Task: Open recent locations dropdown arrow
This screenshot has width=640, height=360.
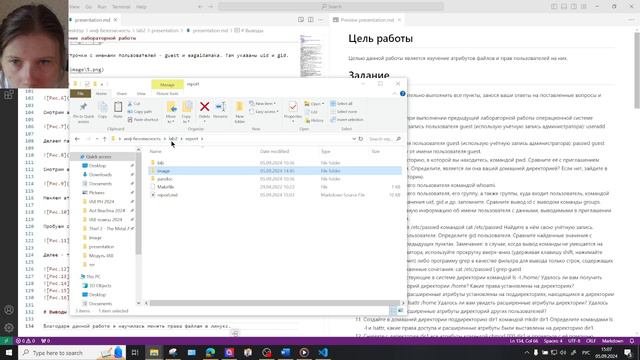Action: point(97,139)
